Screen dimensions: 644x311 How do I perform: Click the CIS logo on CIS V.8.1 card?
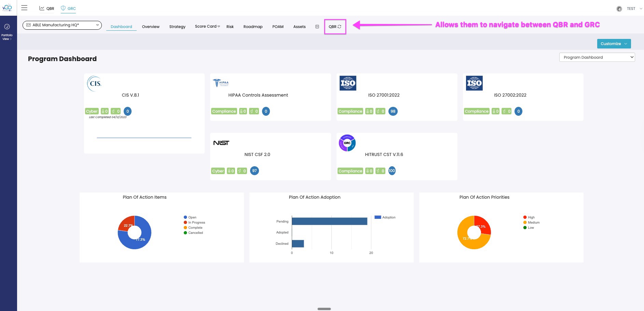pos(95,84)
